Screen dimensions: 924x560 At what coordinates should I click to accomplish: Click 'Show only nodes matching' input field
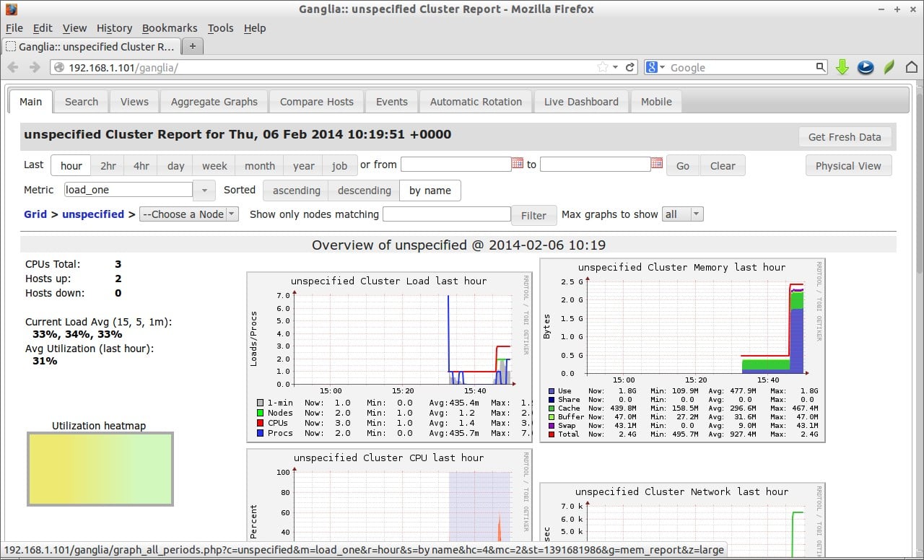(x=447, y=214)
